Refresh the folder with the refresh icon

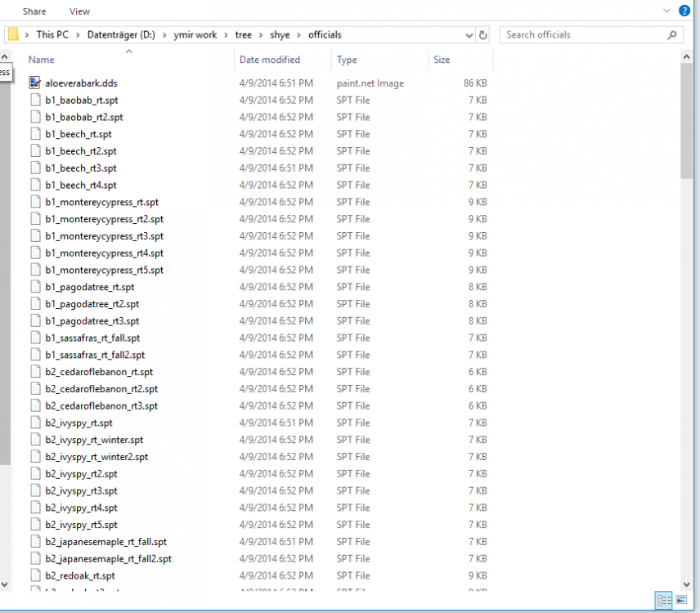click(x=482, y=34)
